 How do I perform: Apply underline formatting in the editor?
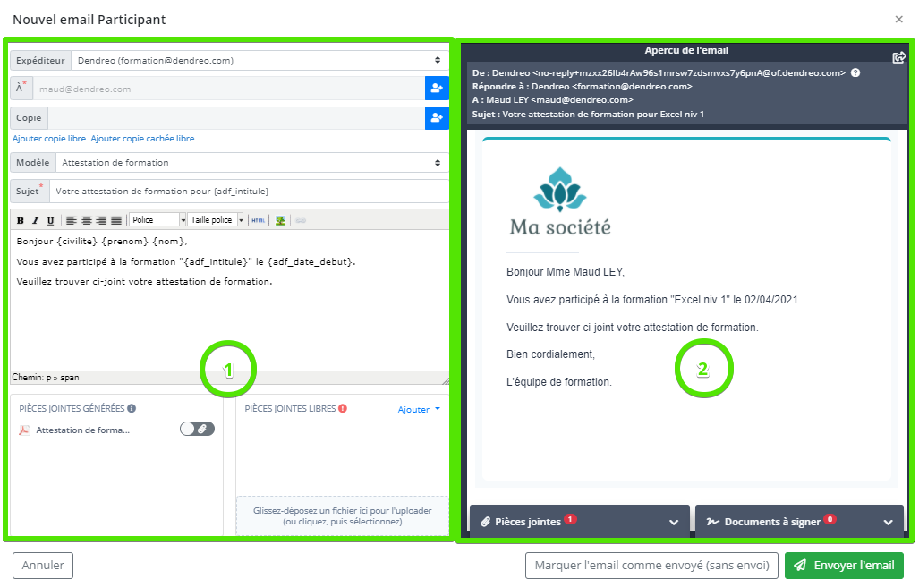[50, 220]
